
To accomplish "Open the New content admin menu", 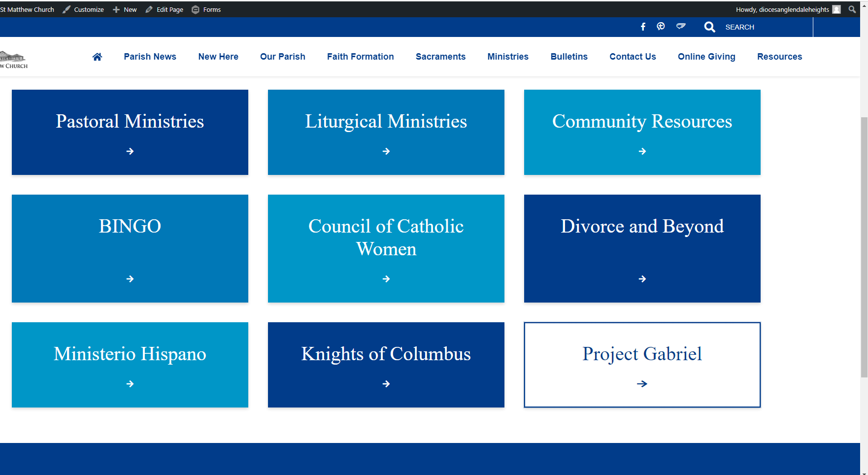I will 125,9.
